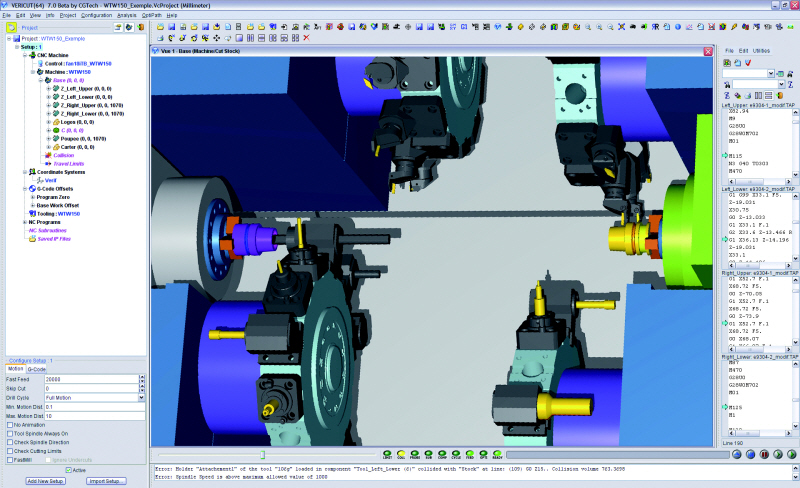Image resolution: width=800 pixels, height=488 pixels.
Task: Click the Add New Setup button
Action: pyautogui.click(x=45, y=481)
